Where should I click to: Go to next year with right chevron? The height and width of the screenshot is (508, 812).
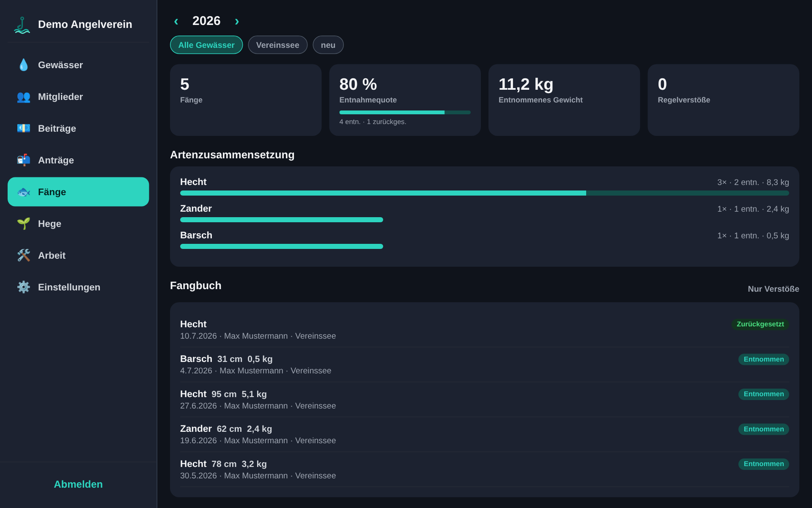tap(237, 21)
